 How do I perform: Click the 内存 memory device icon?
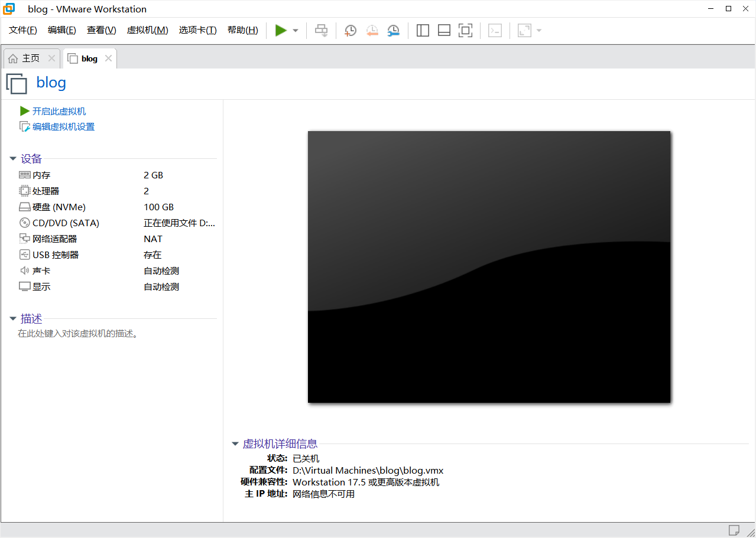coord(24,175)
